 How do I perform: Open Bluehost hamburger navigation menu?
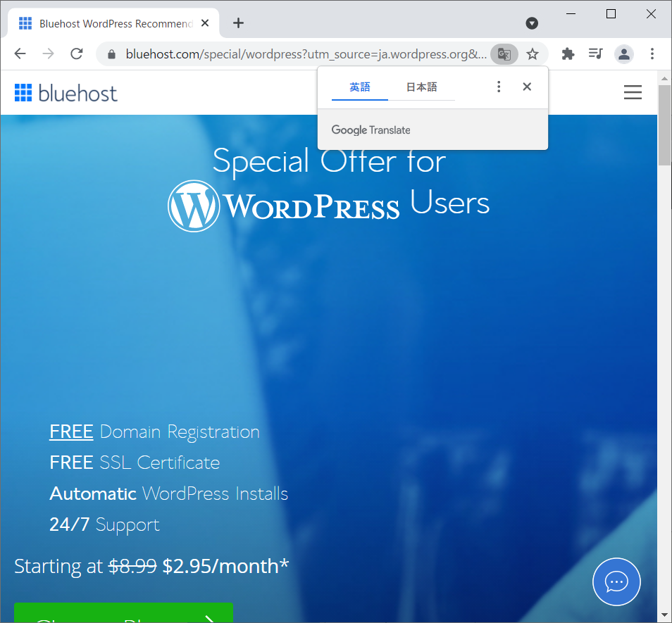click(633, 92)
